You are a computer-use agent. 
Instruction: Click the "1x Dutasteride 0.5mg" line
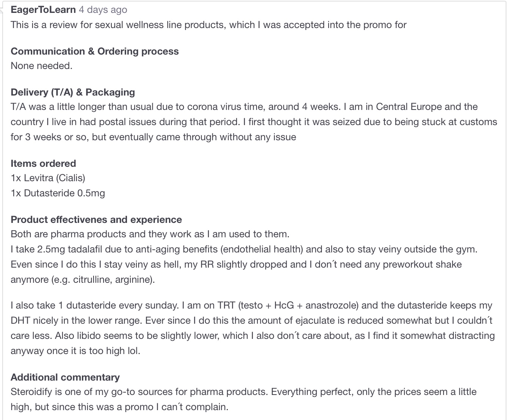coord(58,193)
